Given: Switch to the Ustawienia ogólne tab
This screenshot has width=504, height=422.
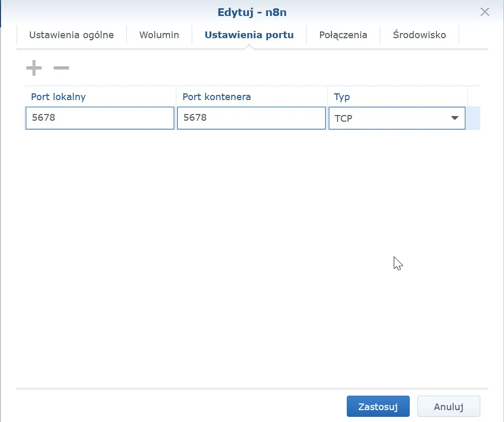Looking at the screenshot, I should 71,35.
